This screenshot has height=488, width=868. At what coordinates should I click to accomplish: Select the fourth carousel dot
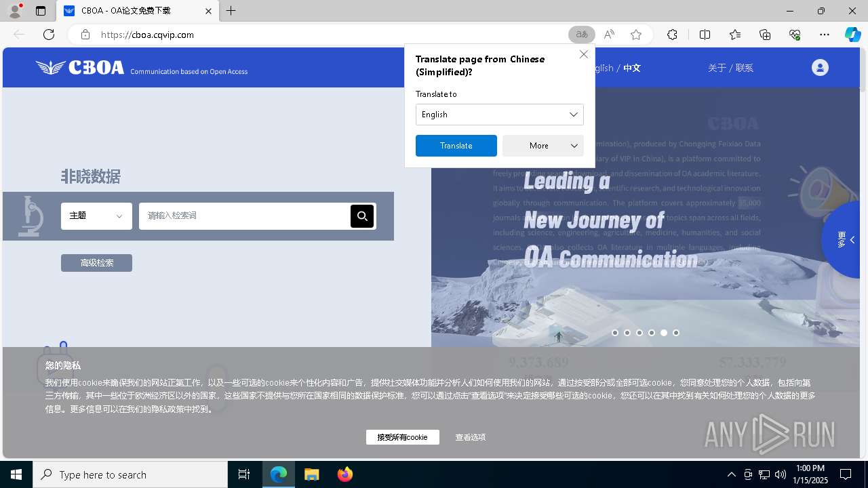652,333
